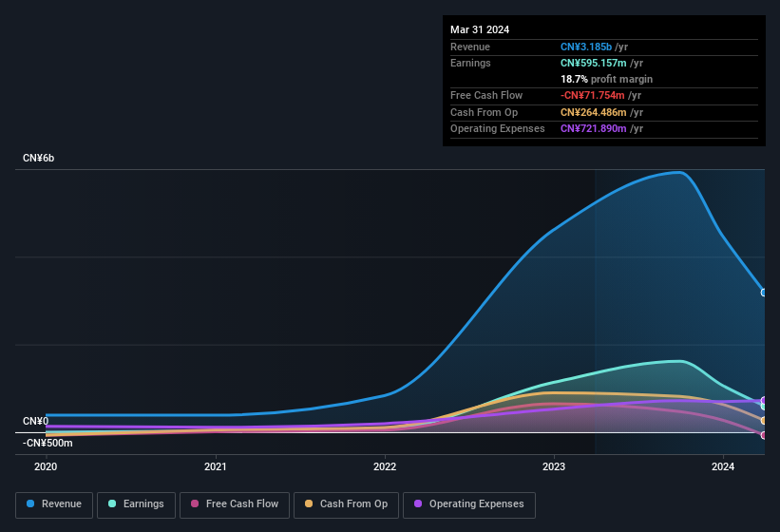Toggle the Operating Expenses legend button
This screenshot has height=532, width=780.
pos(469,505)
